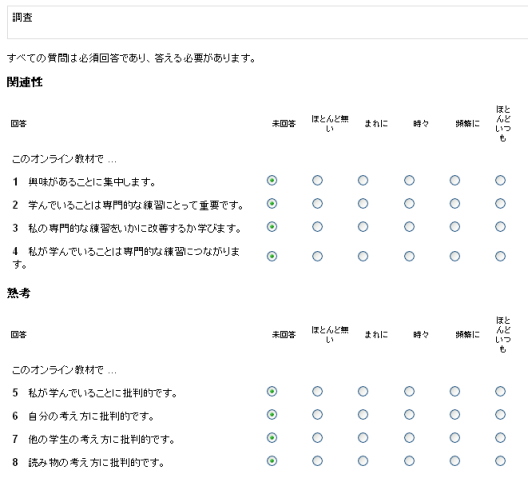528x478 pixels.
Task: Select 時々 for question 7
Action: point(409,438)
